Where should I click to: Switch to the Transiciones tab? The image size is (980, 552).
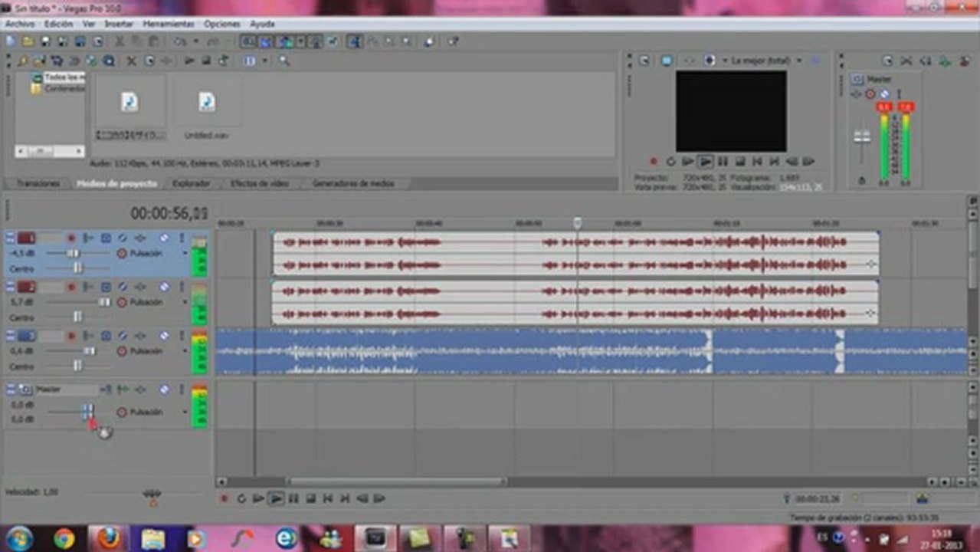pyautogui.click(x=38, y=184)
